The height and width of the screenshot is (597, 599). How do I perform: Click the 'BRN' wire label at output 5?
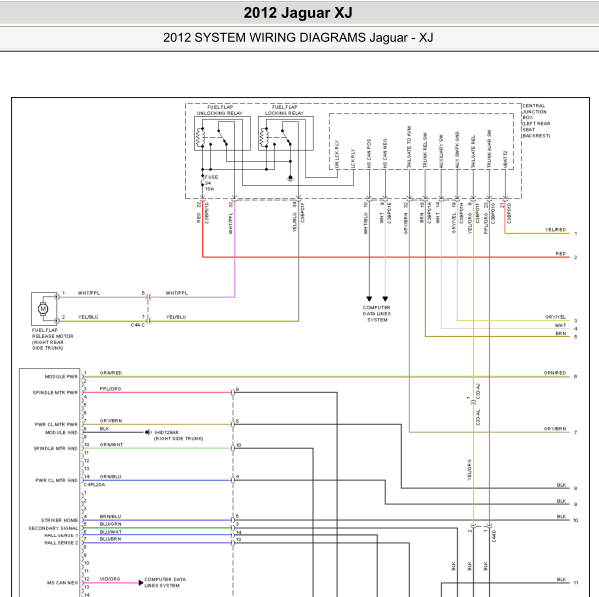coord(561,333)
